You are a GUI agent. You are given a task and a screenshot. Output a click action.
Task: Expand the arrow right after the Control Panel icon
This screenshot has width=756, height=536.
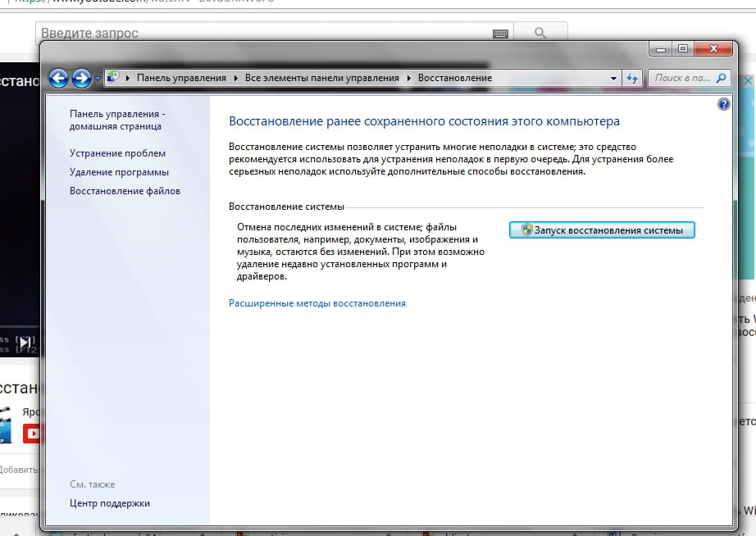point(128,78)
